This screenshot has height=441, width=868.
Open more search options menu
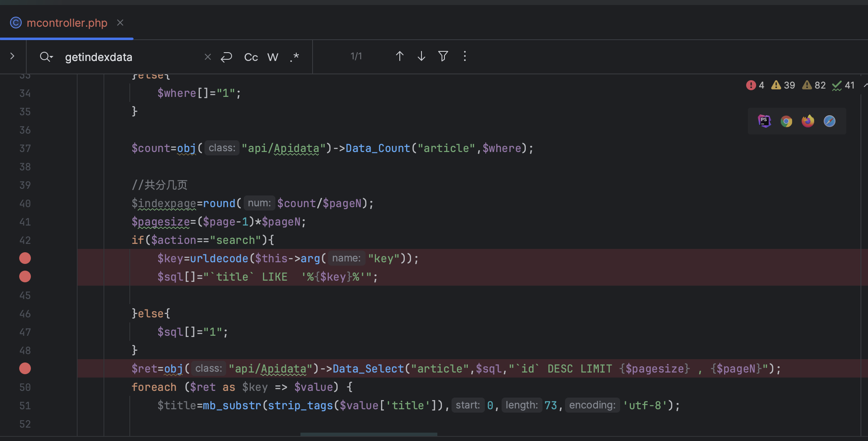(465, 56)
